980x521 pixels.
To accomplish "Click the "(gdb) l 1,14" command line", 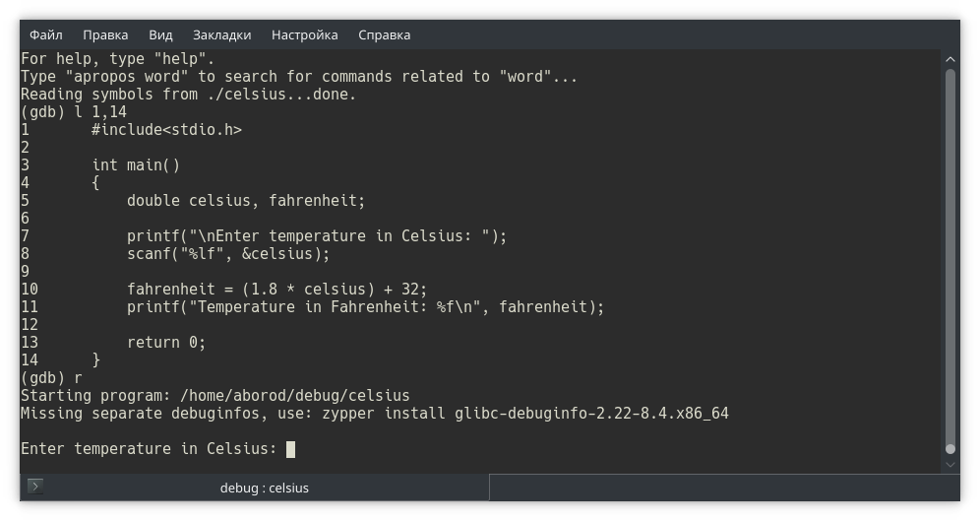I will (74, 112).
